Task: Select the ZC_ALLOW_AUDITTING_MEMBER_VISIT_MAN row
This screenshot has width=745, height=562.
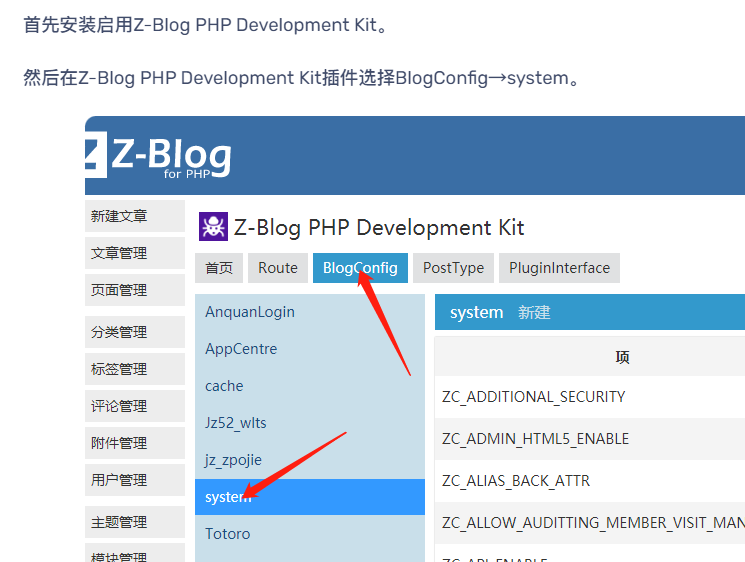Action: (x=590, y=523)
